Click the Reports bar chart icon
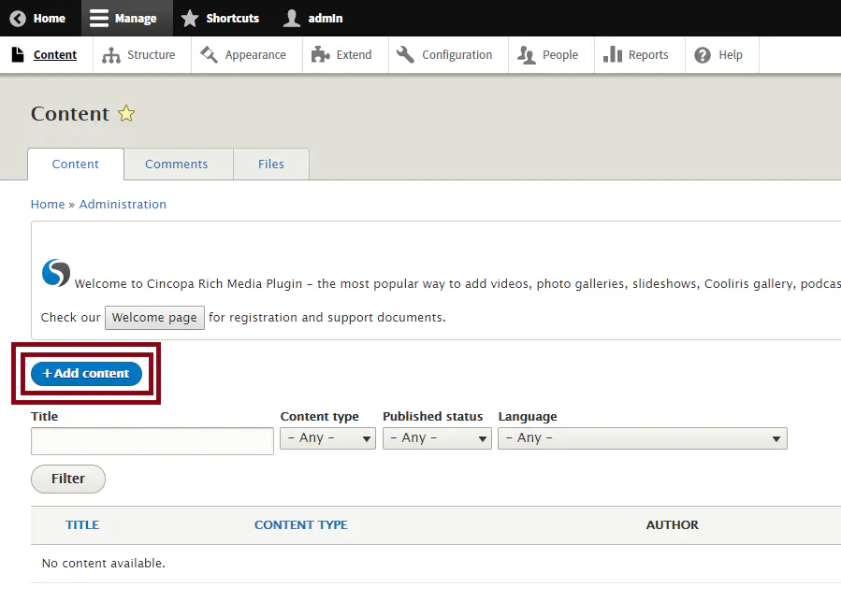 click(x=613, y=55)
